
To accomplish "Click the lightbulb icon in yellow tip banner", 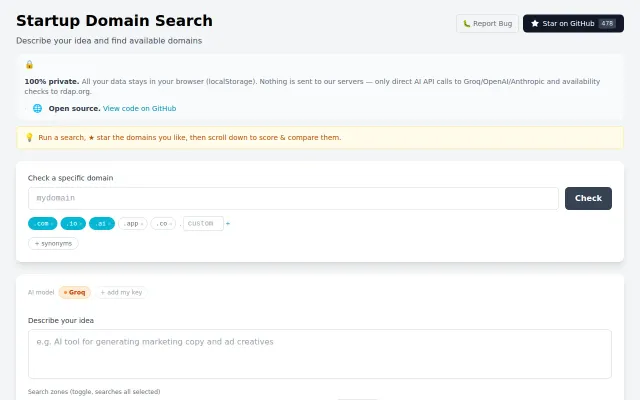I will [29, 138].
